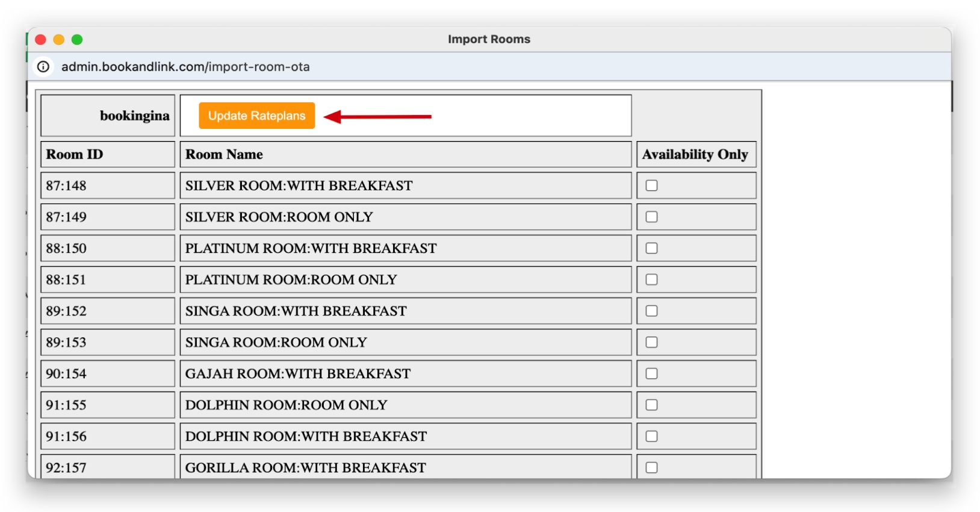The width and height of the screenshot is (980, 512).
Task: Tick Availability Only for Silver Room Room Only
Action: tap(651, 217)
